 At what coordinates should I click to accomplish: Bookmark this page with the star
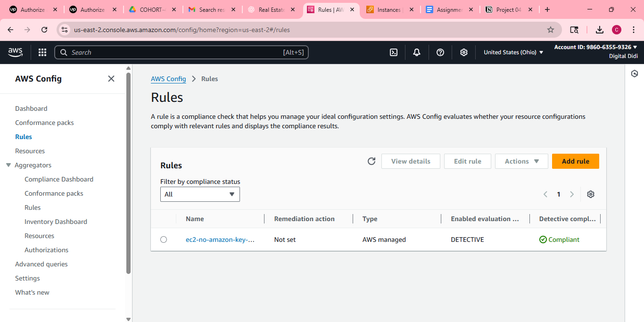pos(551,30)
